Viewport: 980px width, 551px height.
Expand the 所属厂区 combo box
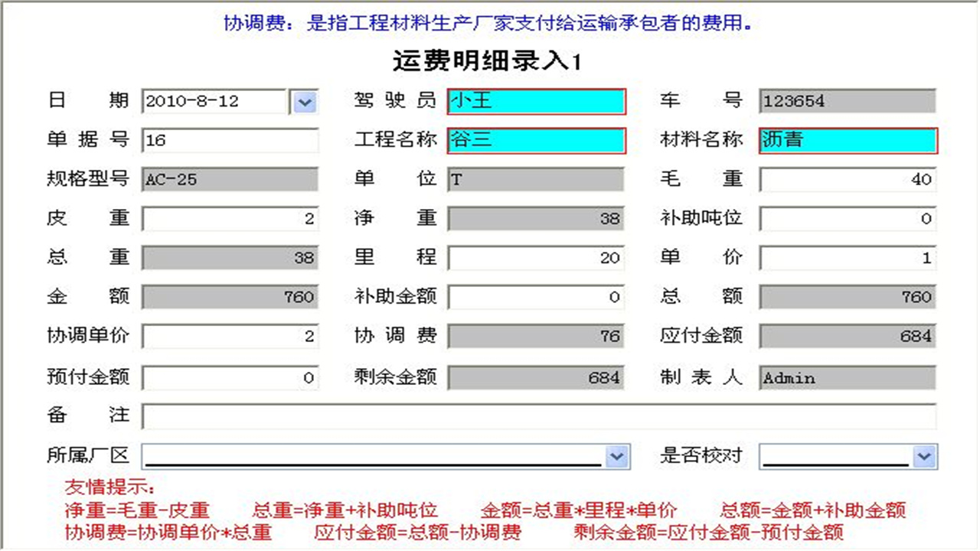(619, 456)
